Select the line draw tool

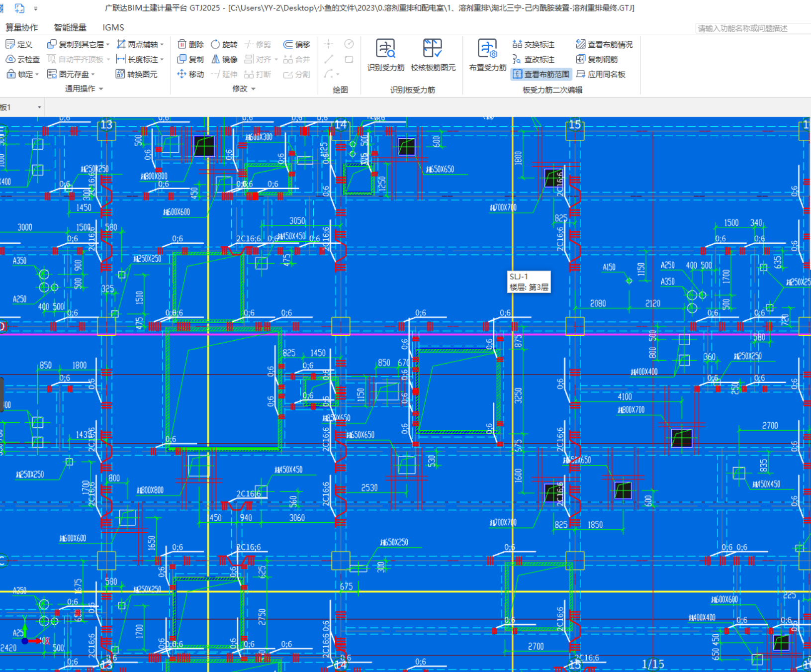[329, 59]
